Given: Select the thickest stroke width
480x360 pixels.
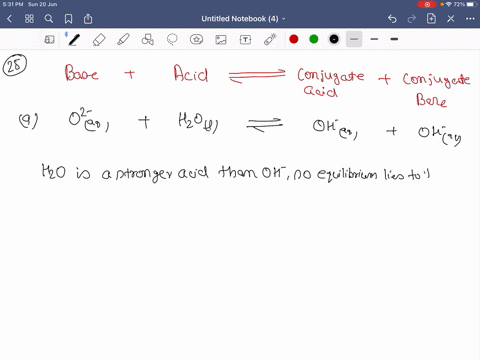Looking at the screenshot, I should [x=394, y=39].
